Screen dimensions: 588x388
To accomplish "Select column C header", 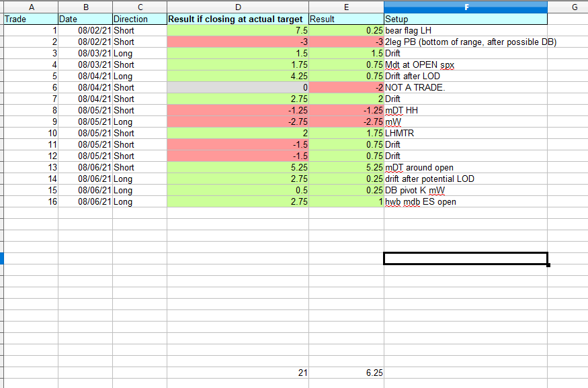I will point(140,7).
